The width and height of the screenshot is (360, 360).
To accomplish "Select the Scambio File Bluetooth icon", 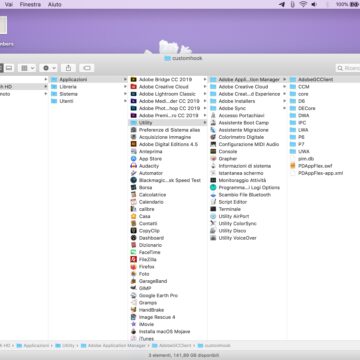I will point(213,195).
